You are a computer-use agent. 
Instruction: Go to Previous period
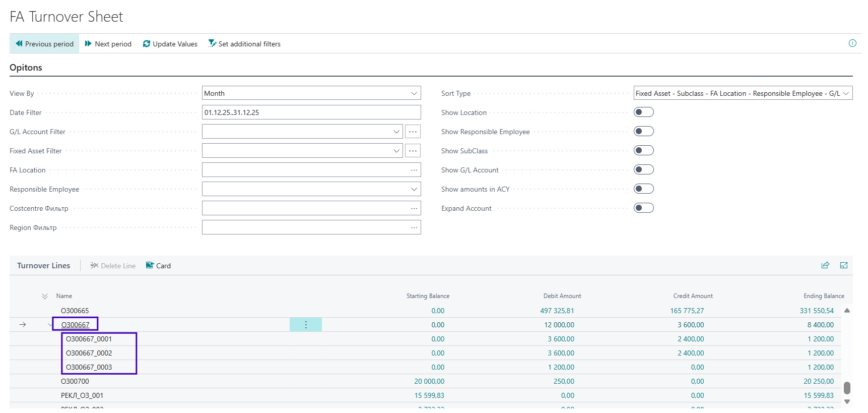point(44,44)
